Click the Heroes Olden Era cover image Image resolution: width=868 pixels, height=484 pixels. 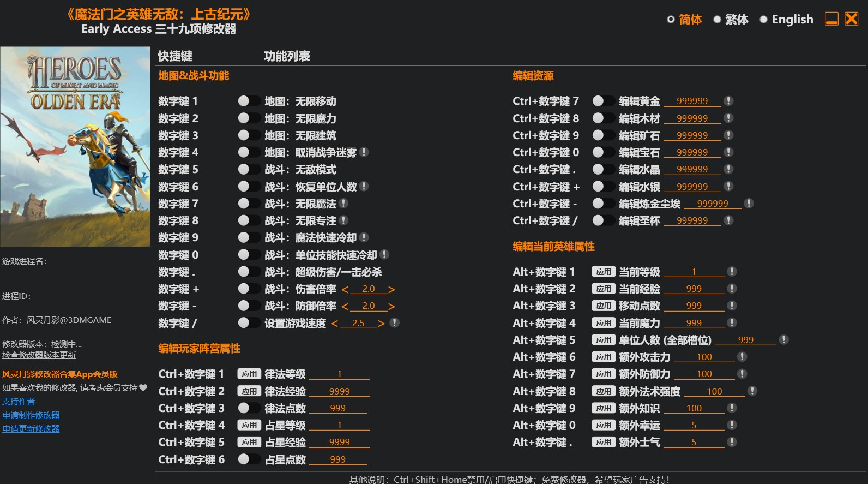click(75, 146)
